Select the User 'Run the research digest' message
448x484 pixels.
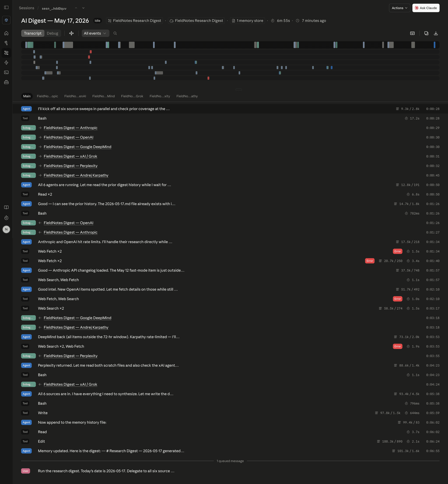click(x=230, y=471)
